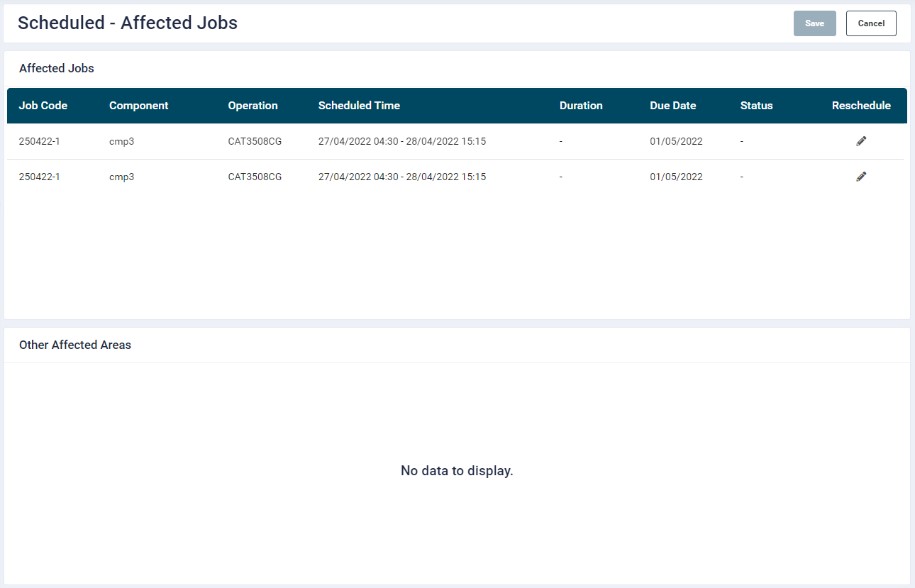Click cmp3 component in the second row
This screenshot has width=915, height=588.
pos(122,177)
